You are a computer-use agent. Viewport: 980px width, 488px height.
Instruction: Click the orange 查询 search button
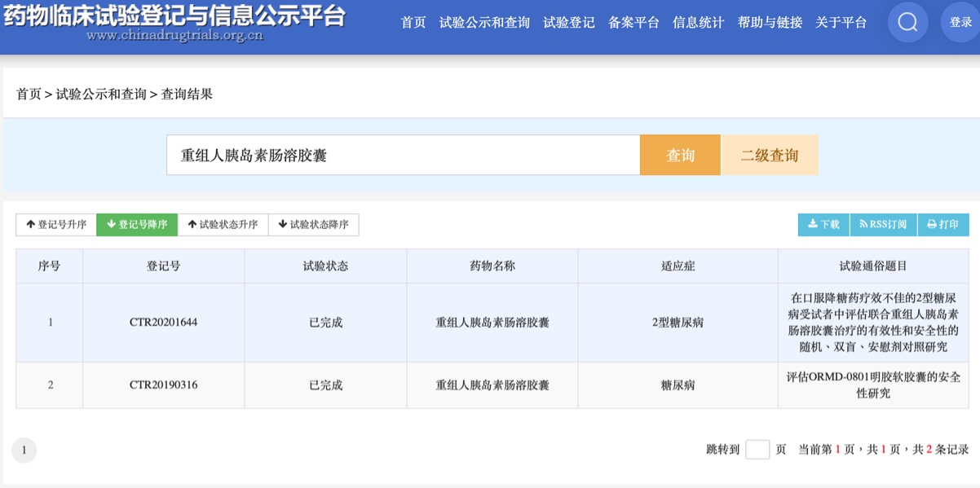[680, 155]
